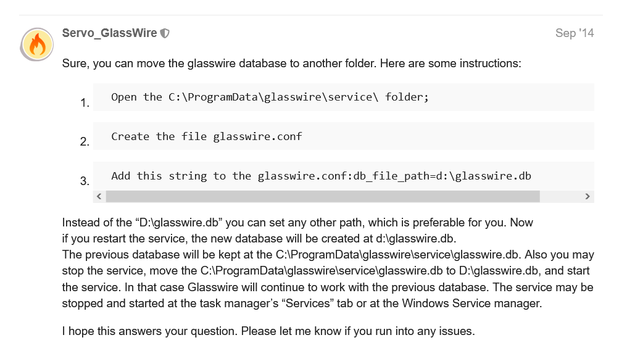Click the flame avatar of Servo_GlassWire
Screen dimensions: 627x364
pos(37,44)
